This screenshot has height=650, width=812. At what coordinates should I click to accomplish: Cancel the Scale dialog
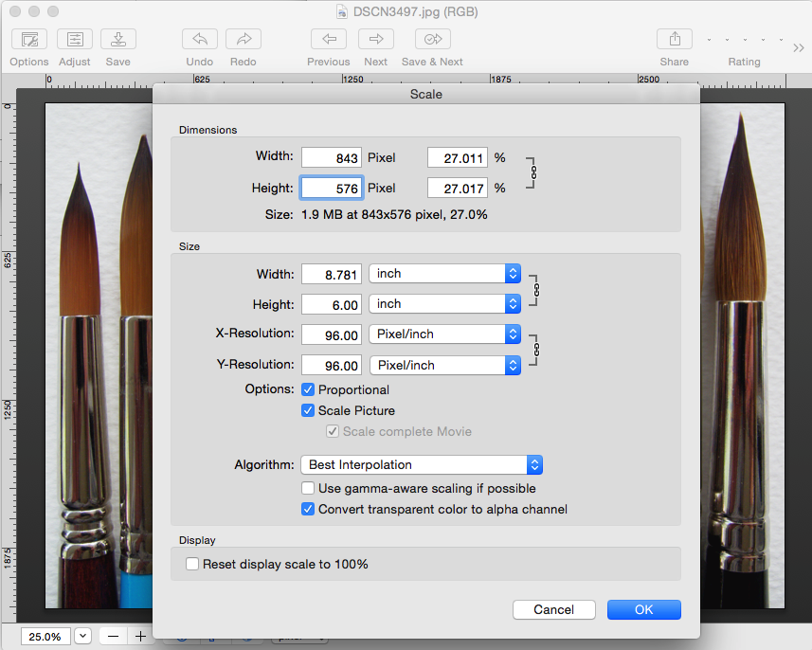554,609
